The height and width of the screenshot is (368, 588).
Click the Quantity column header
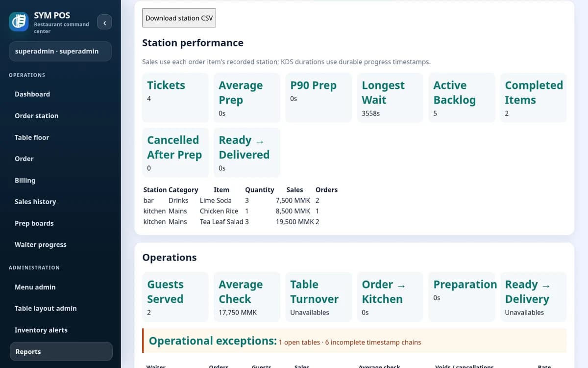point(260,190)
